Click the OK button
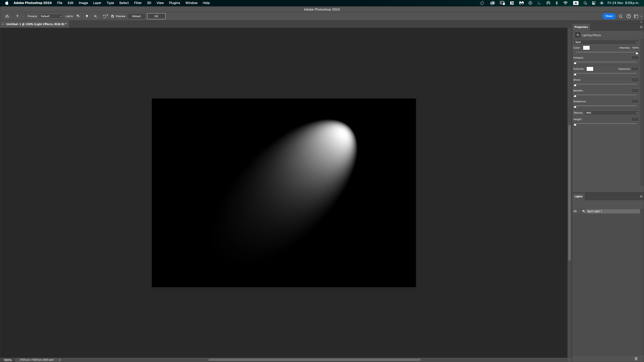The width and height of the screenshot is (644, 362). pyautogui.click(x=156, y=16)
